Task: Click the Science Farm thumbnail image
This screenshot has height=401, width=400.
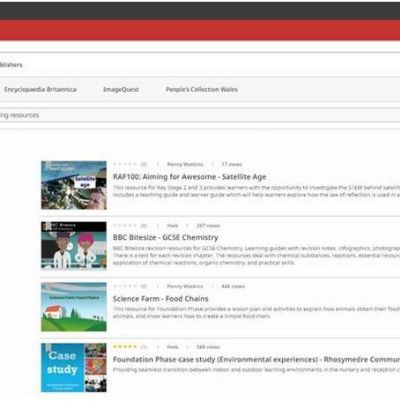Action: (x=74, y=307)
